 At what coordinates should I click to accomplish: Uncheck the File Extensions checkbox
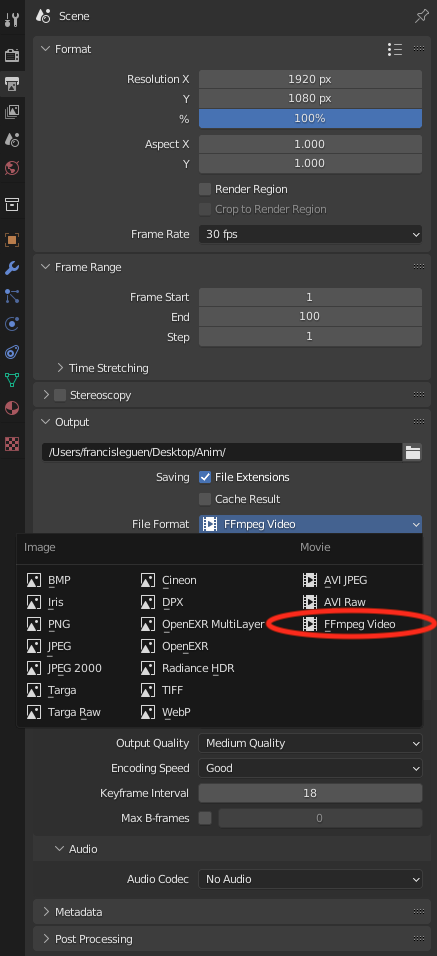(205, 477)
